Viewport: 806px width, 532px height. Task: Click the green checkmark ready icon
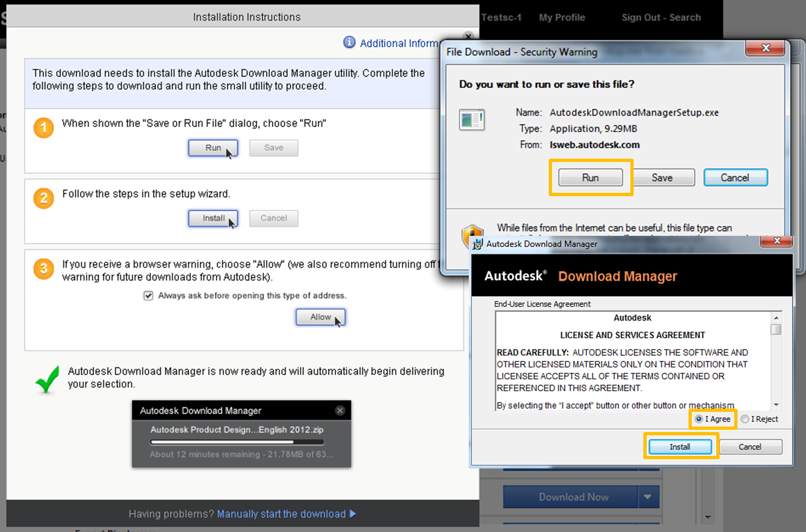pos(47,379)
